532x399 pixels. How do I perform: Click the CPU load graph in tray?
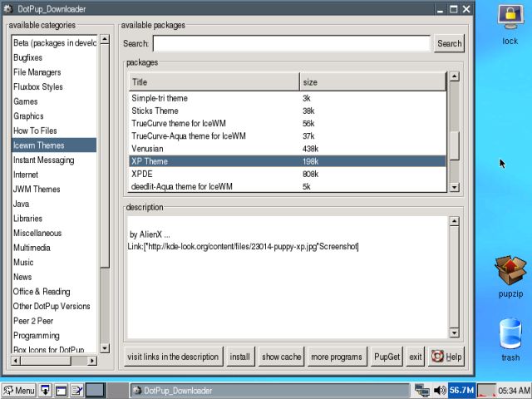[486, 391]
